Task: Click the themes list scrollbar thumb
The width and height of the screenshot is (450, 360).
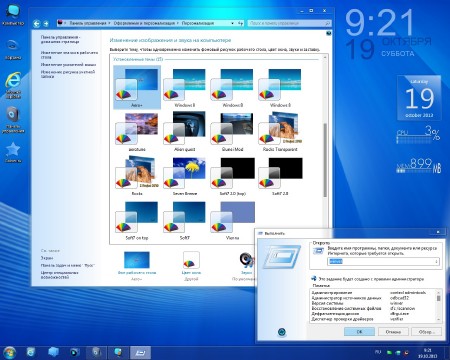Action: pyautogui.click(x=325, y=160)
